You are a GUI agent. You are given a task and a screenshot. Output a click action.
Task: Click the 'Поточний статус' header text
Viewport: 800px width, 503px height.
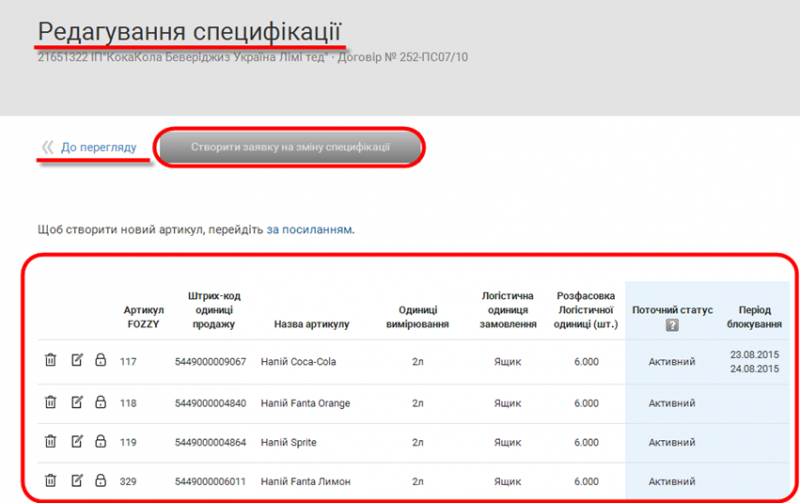(x=672, y=310)
